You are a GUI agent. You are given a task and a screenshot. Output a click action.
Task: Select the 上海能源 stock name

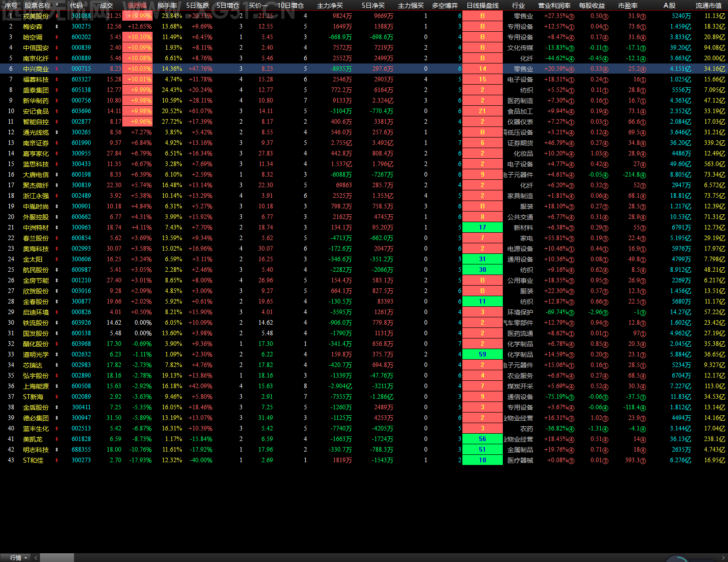[36, 386]
